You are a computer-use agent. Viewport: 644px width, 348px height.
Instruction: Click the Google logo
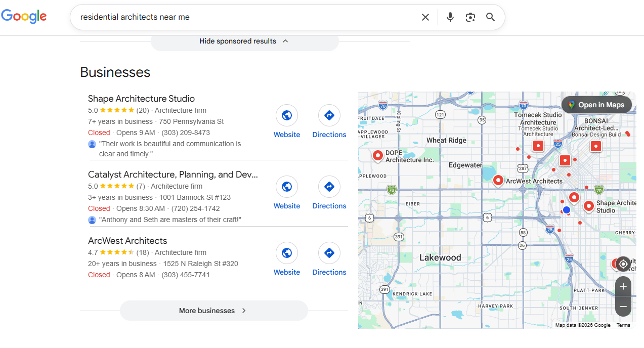coord(24,16)
